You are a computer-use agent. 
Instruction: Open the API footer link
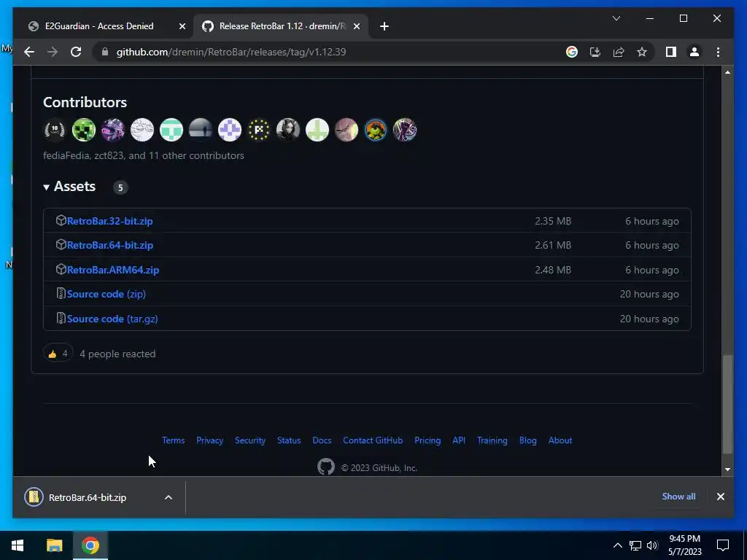click(x=459, y=440)
